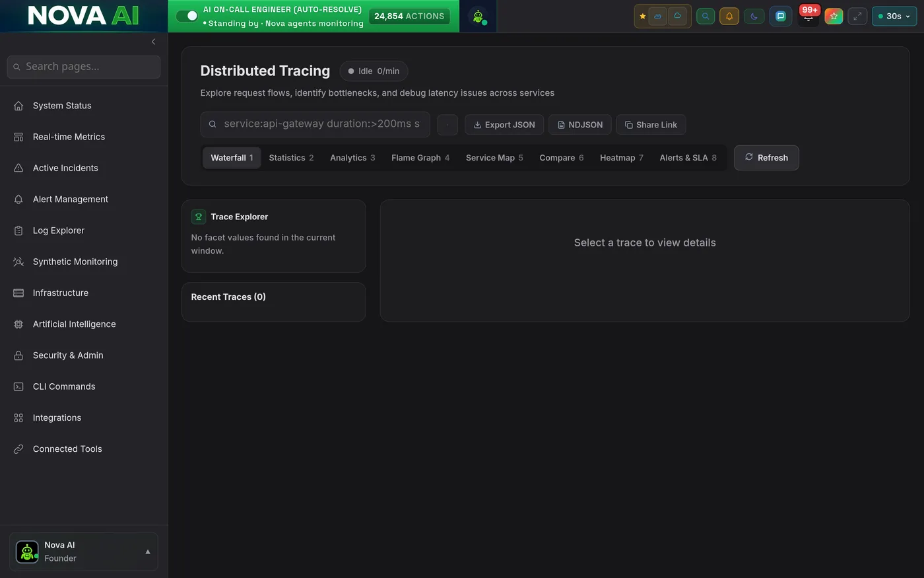The image size is (924, 578).
Task: Click the Infrastructure server icon
Action: (x=18, y=293)
